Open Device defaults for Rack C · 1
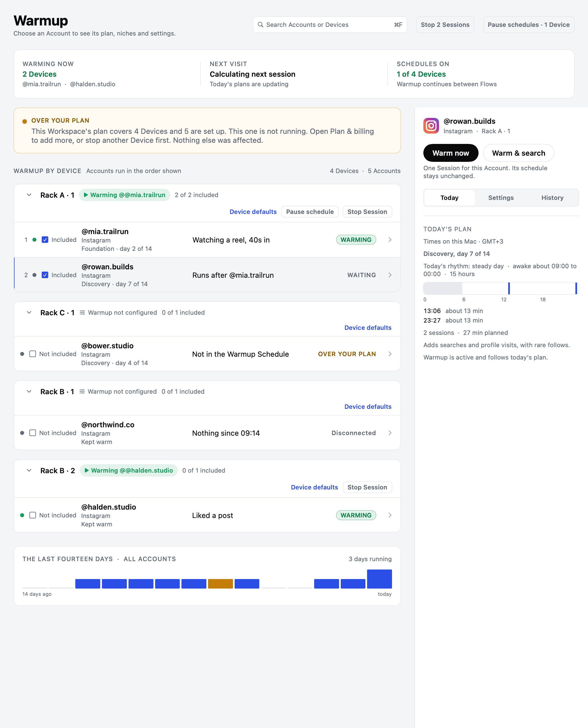Image resolution: width=588 pixels, height=728 pixels. click(368, 327)
